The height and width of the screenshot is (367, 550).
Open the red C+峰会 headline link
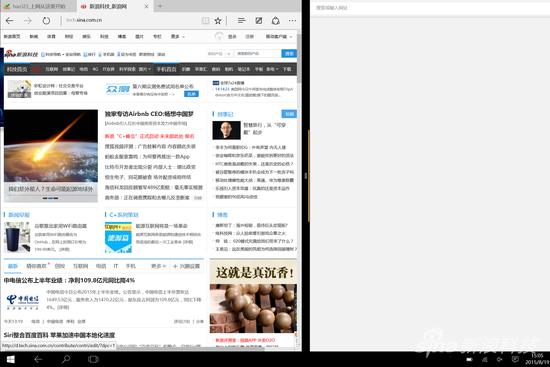coord(149,136)
